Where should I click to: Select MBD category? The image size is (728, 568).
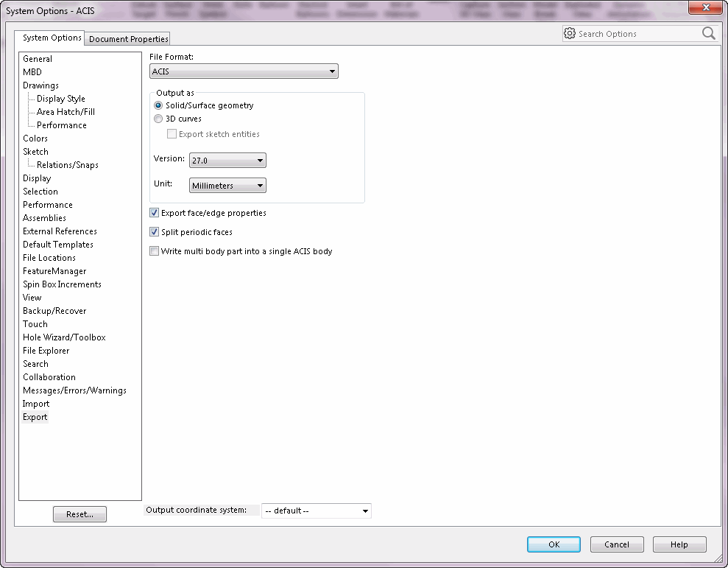coord(32,72)
